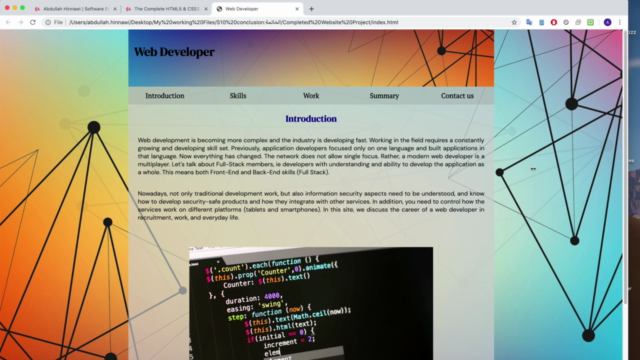This screenshot has height=360, width=640.
Task: Open the Skills navigation link
Action: pos(238,96)
